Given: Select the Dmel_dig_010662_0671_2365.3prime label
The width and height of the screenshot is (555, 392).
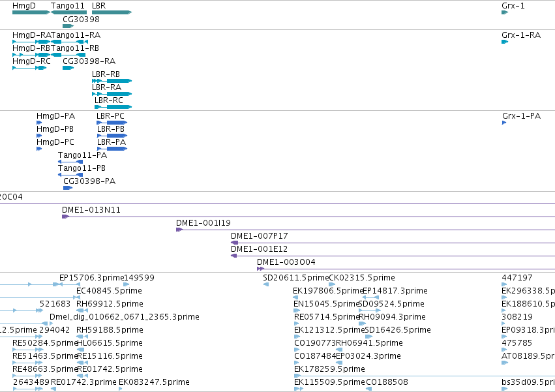Looking at the screenshot, I should [124, 317].
